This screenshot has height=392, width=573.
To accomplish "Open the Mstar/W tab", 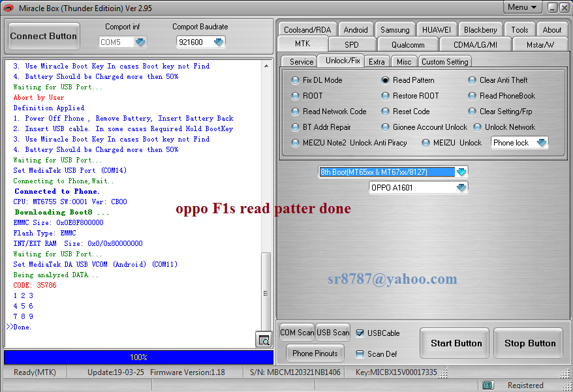I will pos(540,44).
